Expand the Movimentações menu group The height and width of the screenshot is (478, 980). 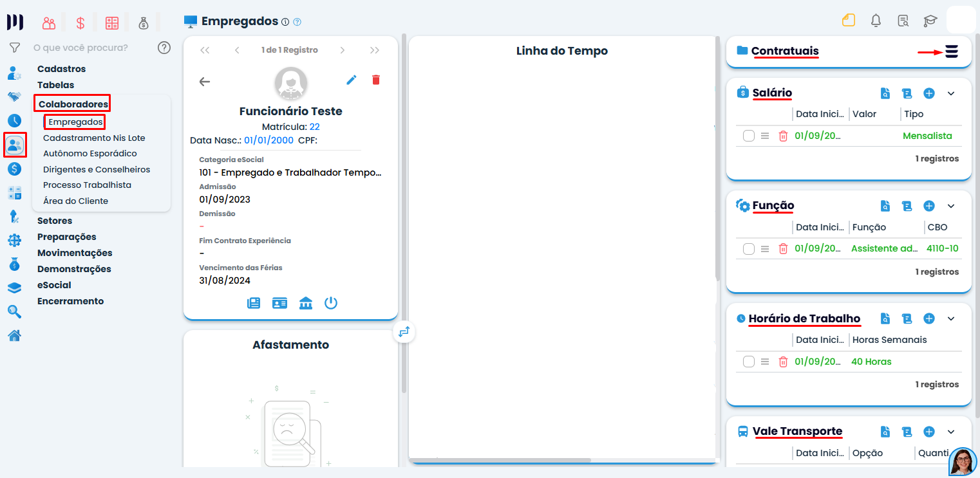point(75,253)
